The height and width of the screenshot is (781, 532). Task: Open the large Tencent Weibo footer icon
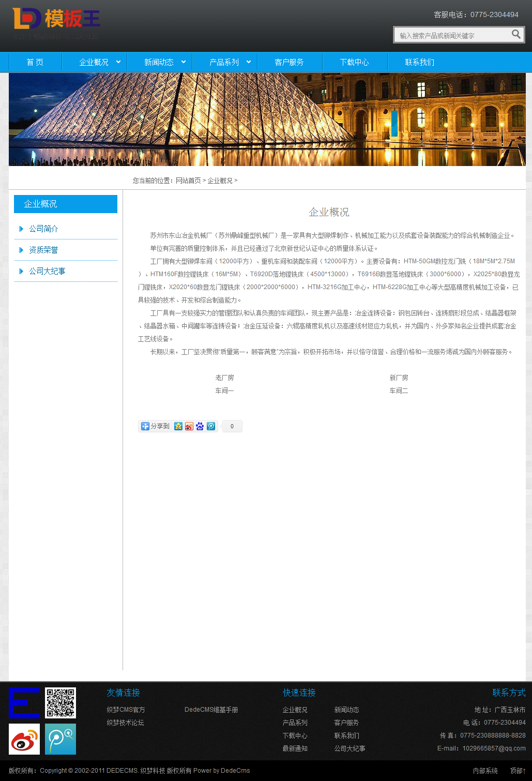pyautogui.click(x=60, y=739)
